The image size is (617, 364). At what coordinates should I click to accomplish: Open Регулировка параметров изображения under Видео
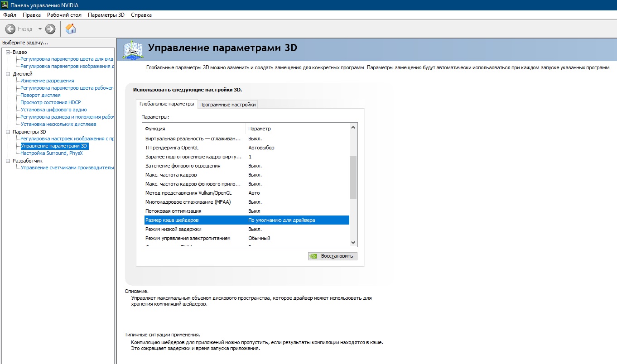tap(67, 67)
